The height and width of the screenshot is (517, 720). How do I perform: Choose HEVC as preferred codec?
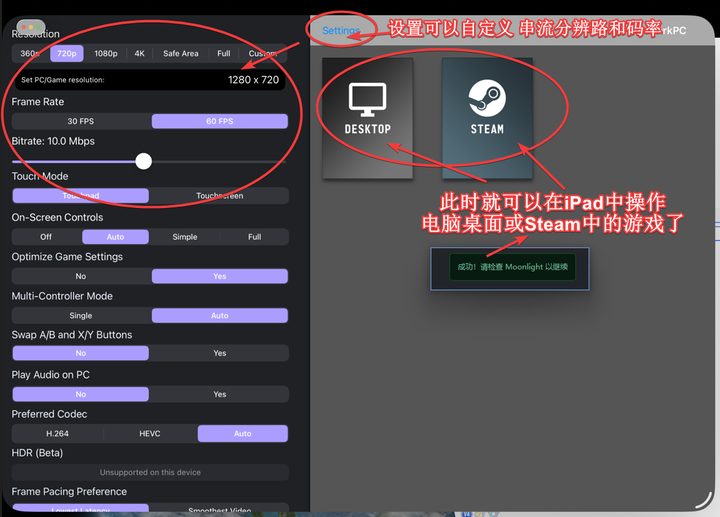pyautogui.click(x=150, y=433)
